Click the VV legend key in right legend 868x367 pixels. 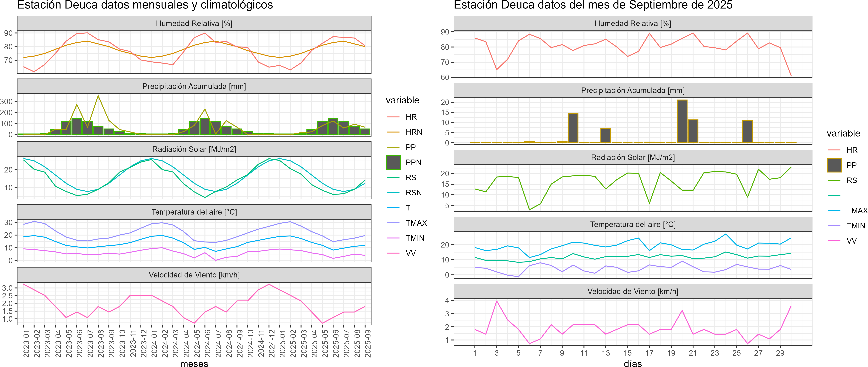(834, 241)
